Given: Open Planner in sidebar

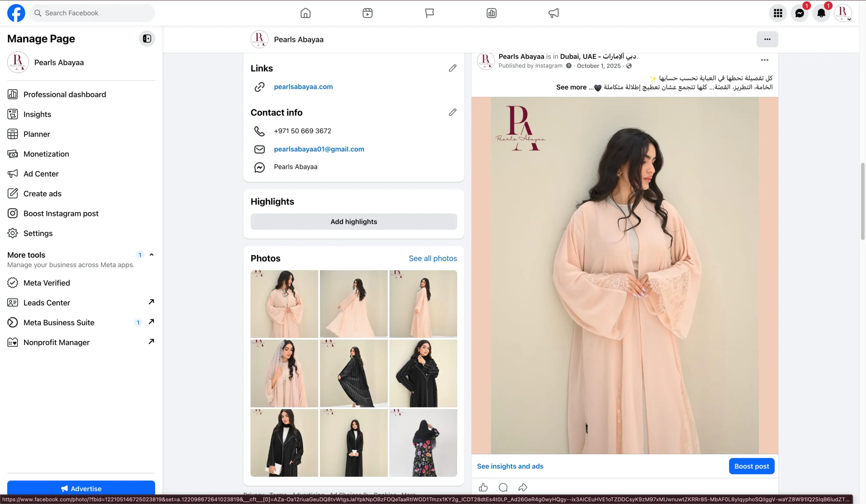Looking at the screenshot, I should [81, 134].
